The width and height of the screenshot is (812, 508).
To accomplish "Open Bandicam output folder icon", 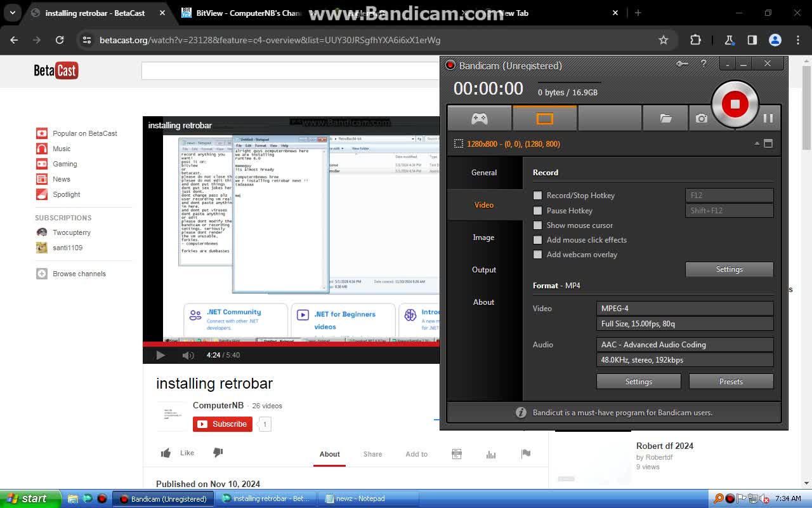I will coord(665,118).
